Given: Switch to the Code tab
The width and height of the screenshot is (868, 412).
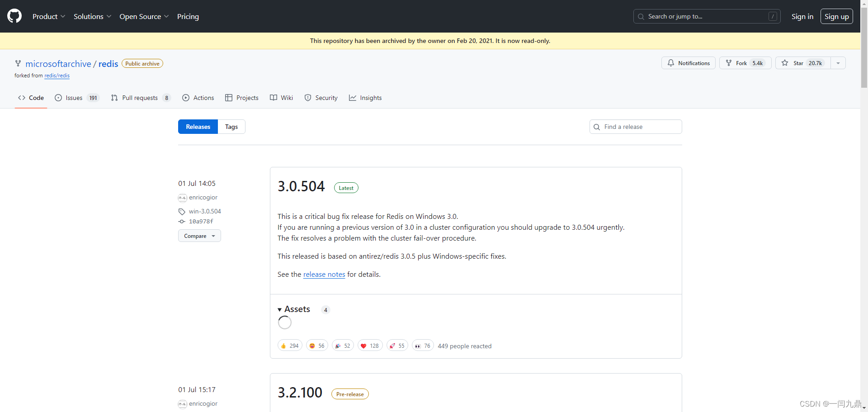Looking at the screenshot, I should coord(31,98).
